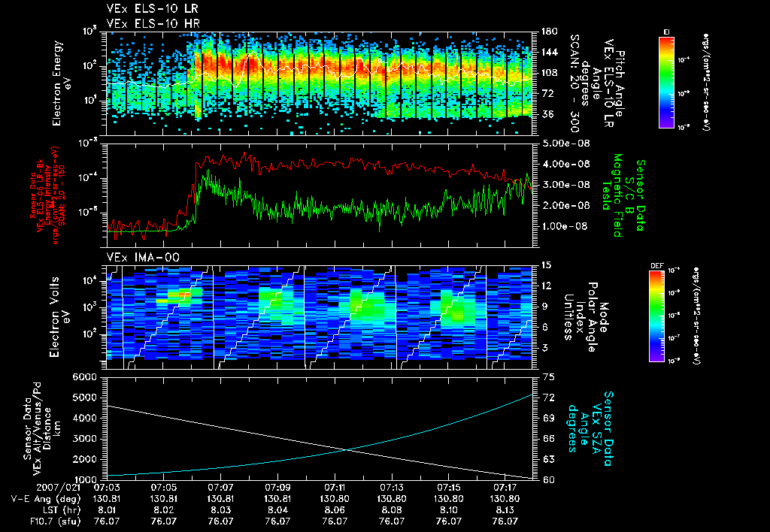Click the 15 polar angle index tick
Image resolution: width=770 pixels, height=532 pixels.
click(x=546, y=265)
